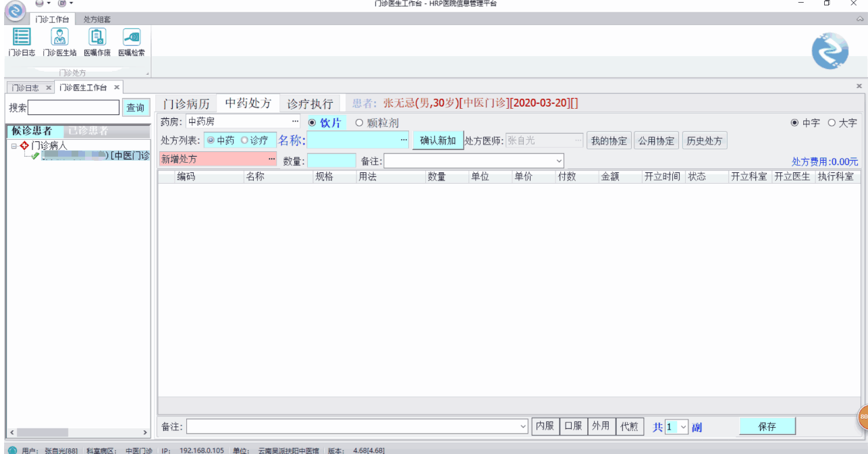
Task: Expand the 共 dose count dropdown
Action: (683, 427)
